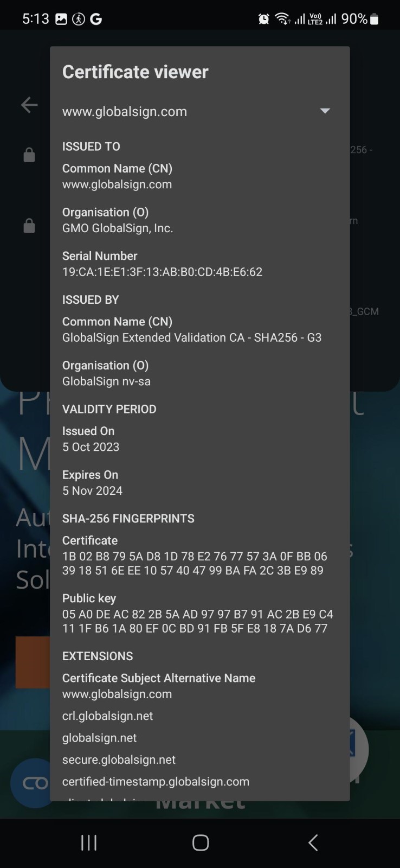The image size is (400, 868).
Task: Tap the upper padlock icon
Action: pyautogui.click(x=29, y=155)
